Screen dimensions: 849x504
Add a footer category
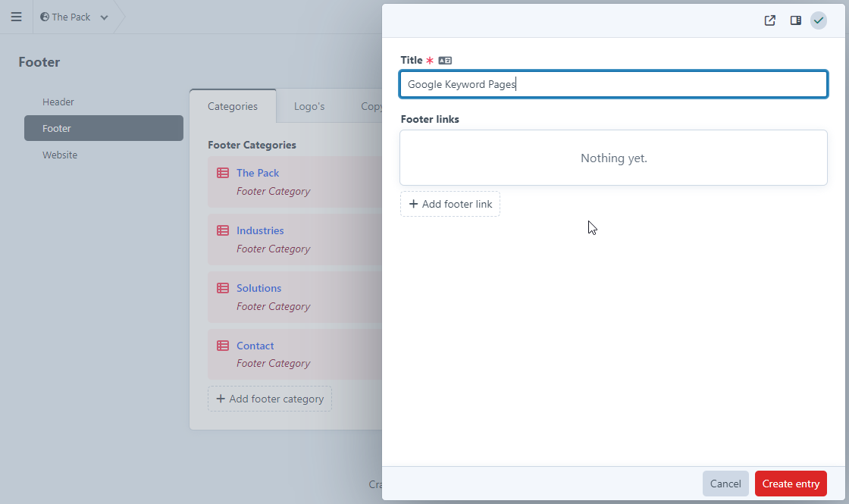click(x=270, y=399)
